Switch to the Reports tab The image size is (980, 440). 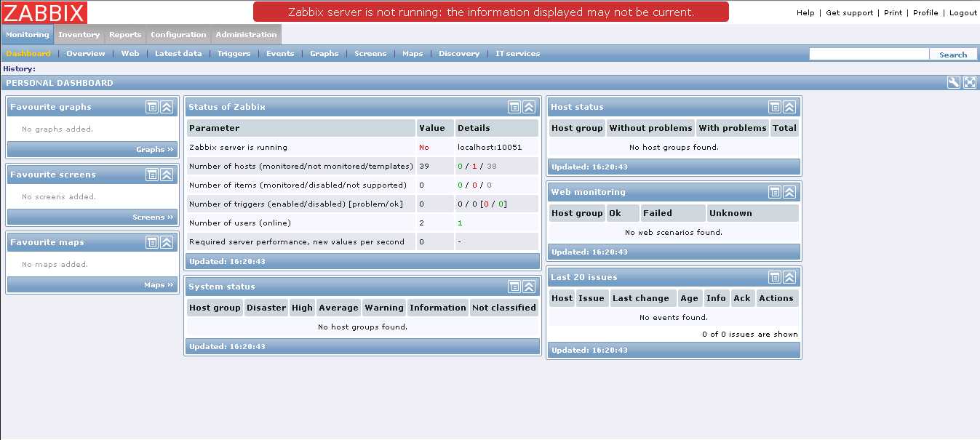click(x=125, y=34)
